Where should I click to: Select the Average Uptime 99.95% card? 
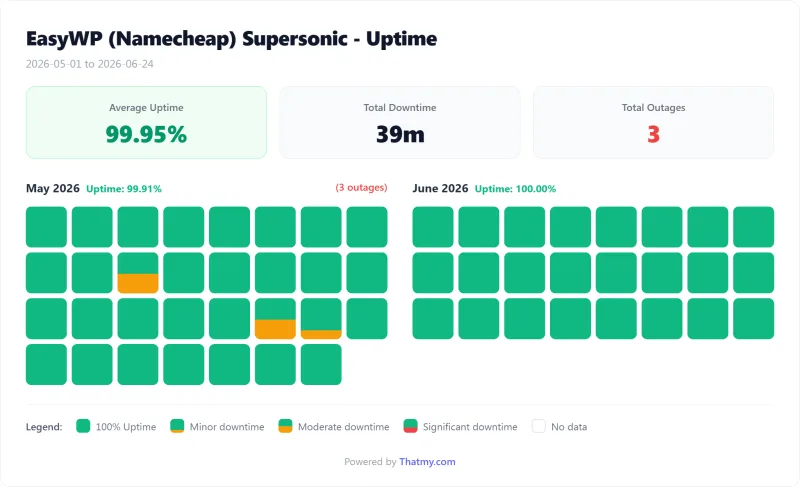(146, 122)
